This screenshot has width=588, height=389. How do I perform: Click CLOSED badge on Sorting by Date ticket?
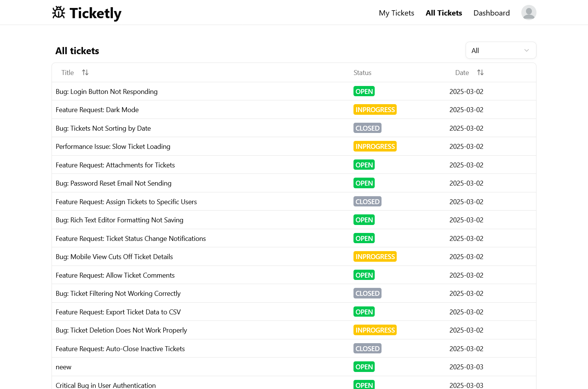[x=367, y=128]
